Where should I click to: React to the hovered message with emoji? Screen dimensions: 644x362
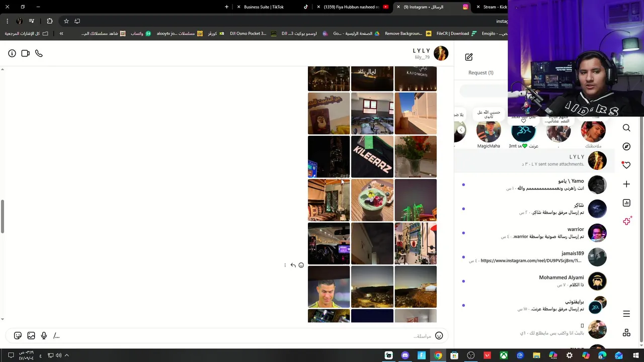click(301, 265)
